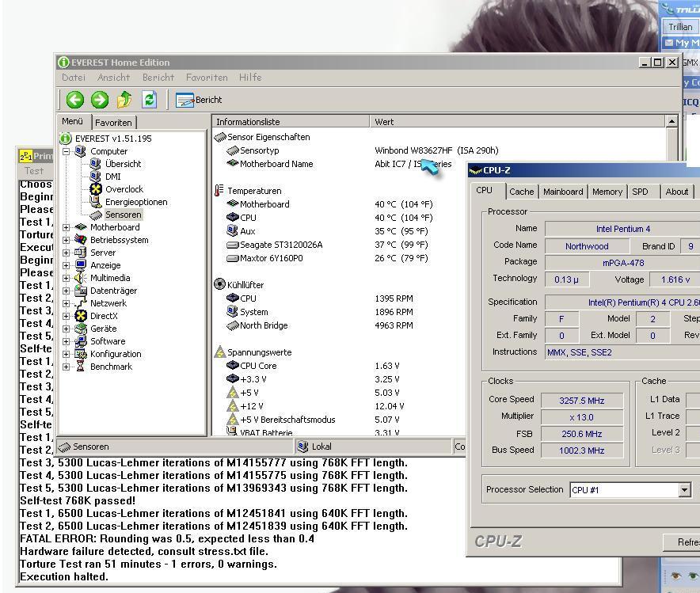The image size is (700, 593).
Task: Select the Sensoren tree item
Action: tap(124, 215)
